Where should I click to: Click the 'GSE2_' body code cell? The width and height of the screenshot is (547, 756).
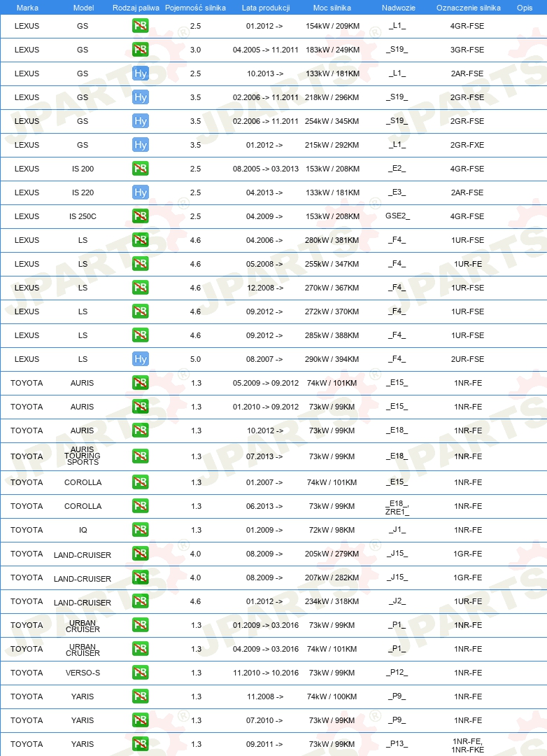point(397,216)
